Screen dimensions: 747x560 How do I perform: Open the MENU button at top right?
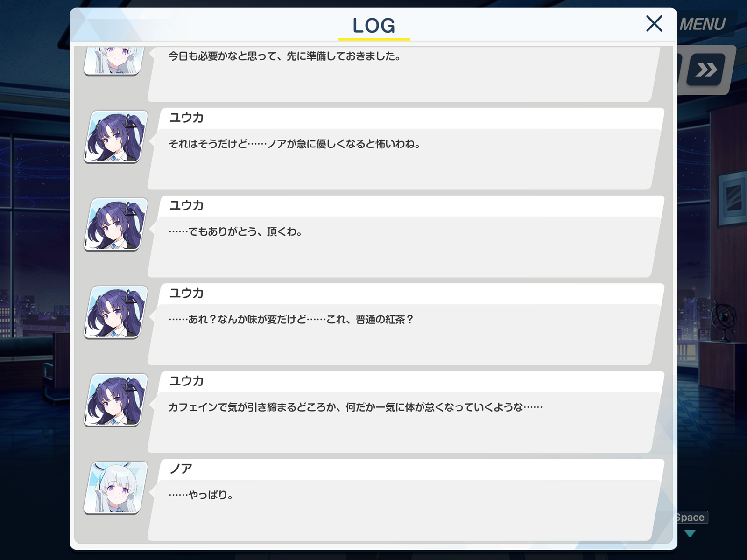click(703, 24)
